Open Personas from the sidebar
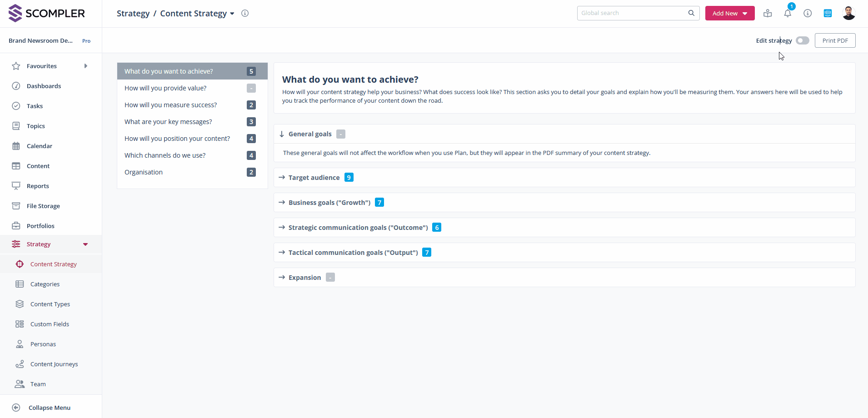Image resolution: width=868 pixels, height=418 pixels. 43,344
